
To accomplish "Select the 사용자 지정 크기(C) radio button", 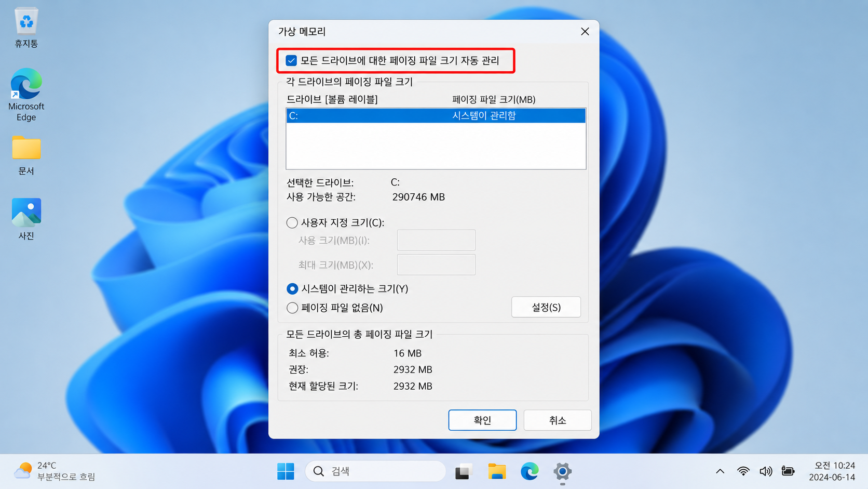I will click(x=292, y=223).
